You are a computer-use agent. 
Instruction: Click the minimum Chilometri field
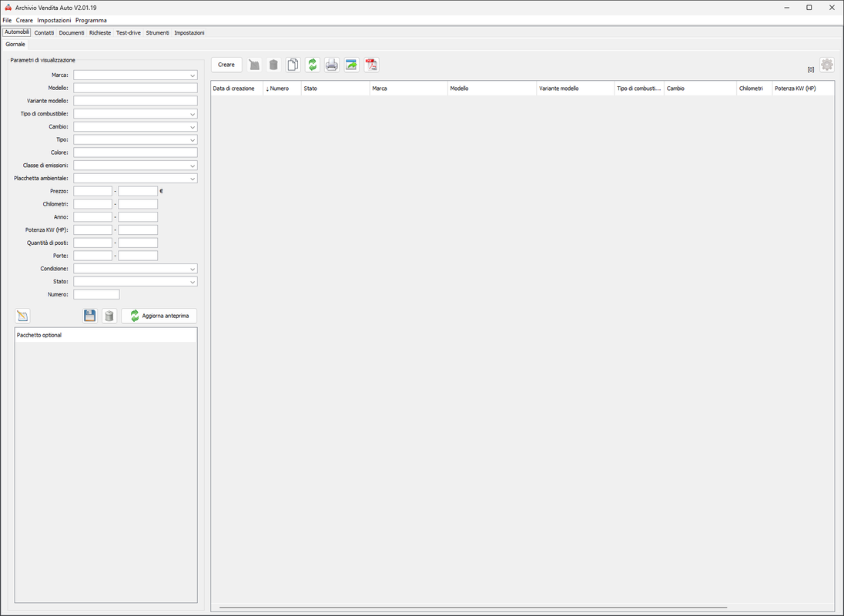point(92,205)
